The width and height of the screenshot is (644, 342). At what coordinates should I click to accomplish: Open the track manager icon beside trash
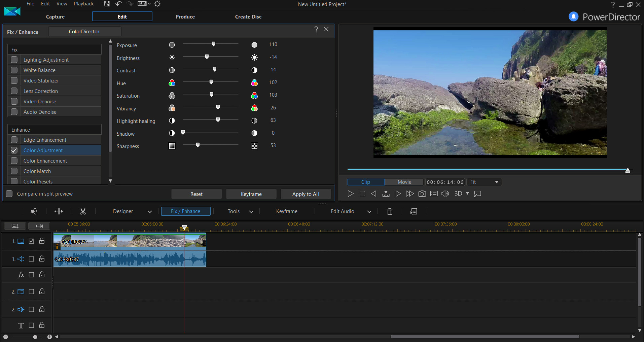414,211
